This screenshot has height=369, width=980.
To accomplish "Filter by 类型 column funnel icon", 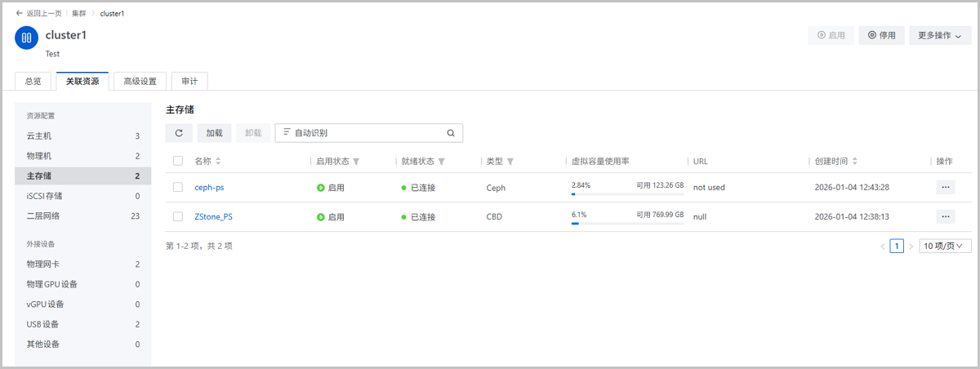I will [x=510, y=162].
